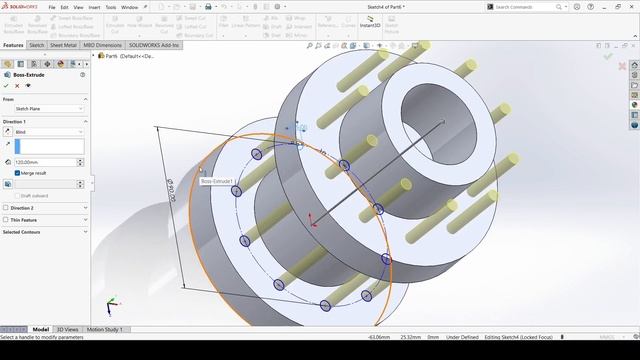The height and width of the screenshot is (360, 640).
Task: Expand the Thin Feature section chevron
Action: 85,220
